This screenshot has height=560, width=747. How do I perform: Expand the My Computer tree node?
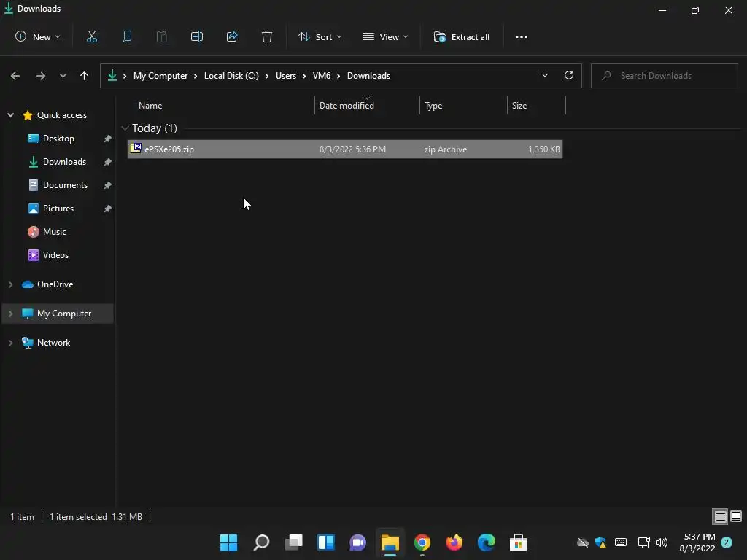pos(10,314)
